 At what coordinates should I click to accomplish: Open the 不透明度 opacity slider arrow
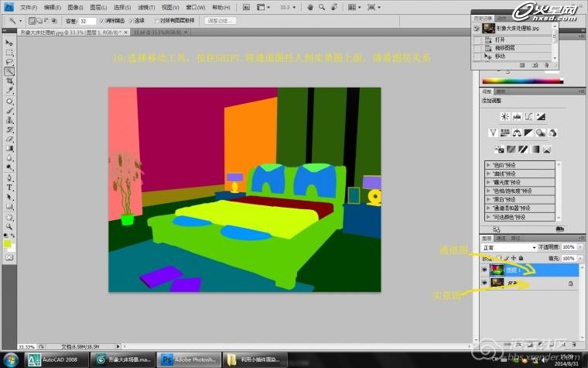580,246
